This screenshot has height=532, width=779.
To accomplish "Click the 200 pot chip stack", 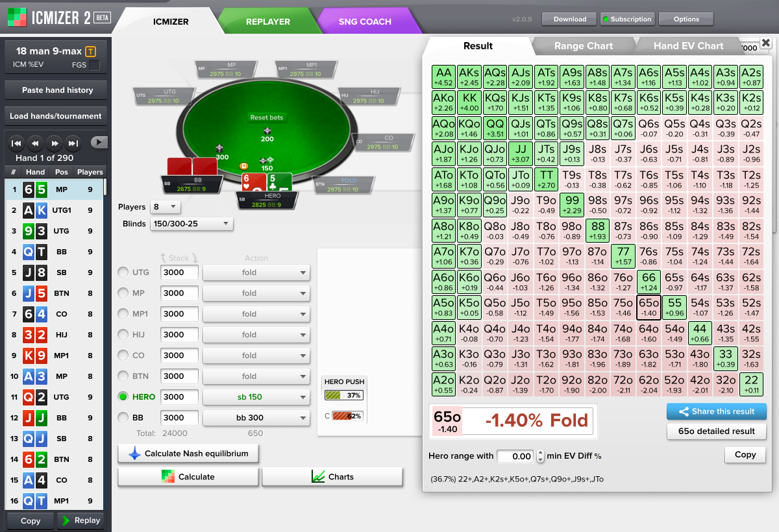I will click(x=267, y=130).
